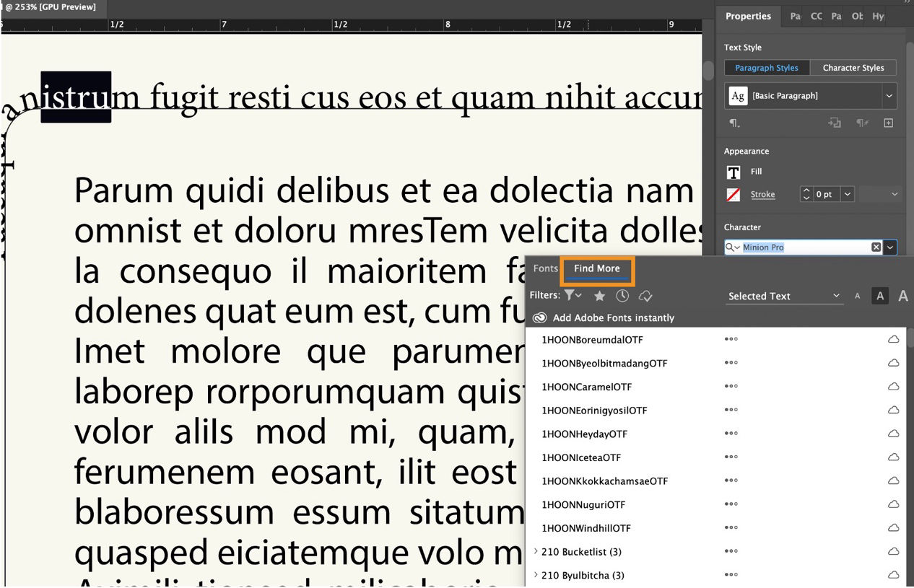The image size is (914, 588).
Task: Click the redefine style icon
Action: coord(835,123)
